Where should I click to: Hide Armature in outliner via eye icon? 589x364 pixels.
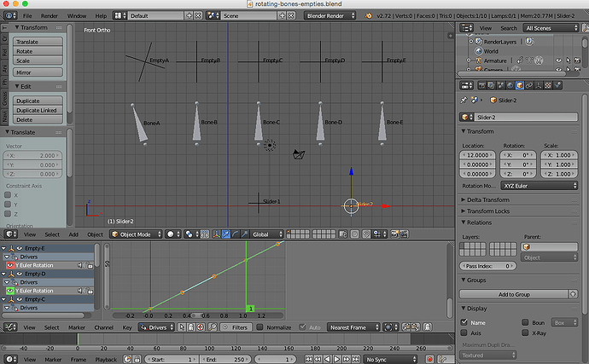(558, 60)
